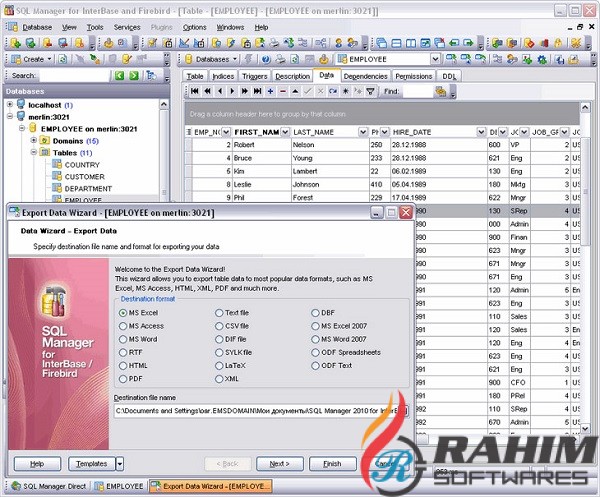Choose ODF Spreadsheets format option
This screenshot has width=600, height=497.
pos(346,352)
